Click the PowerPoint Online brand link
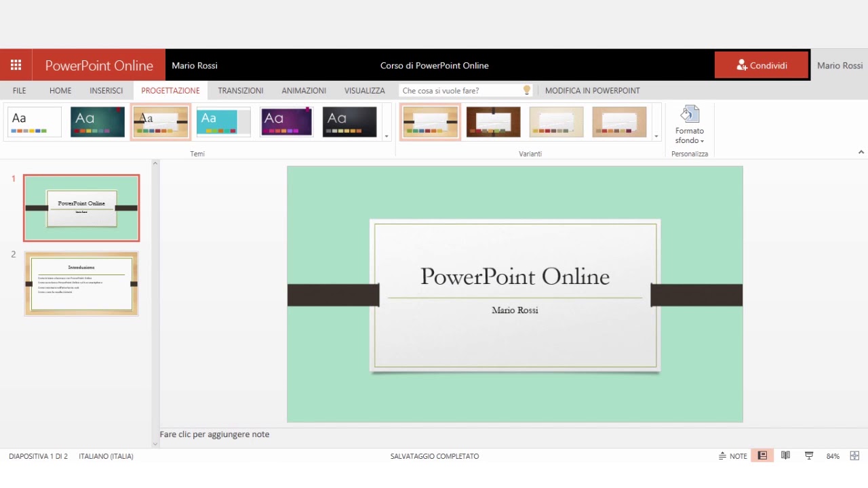868x488 pixels. [x=99, y=65]
